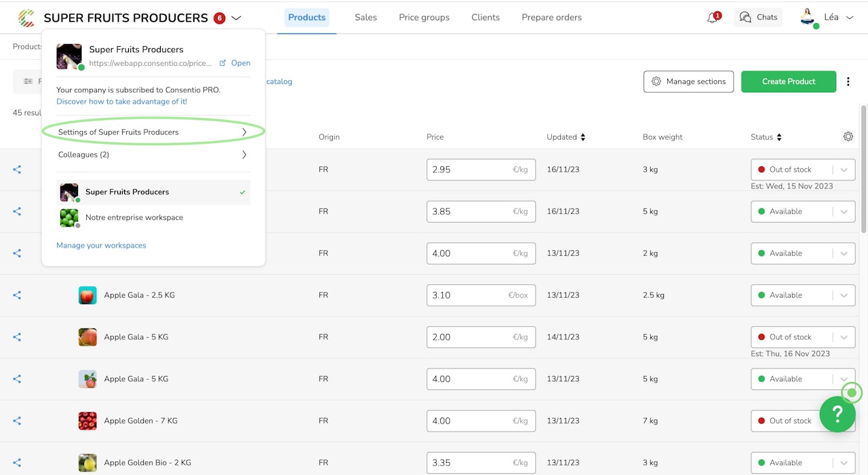Click the Create Product button
Image resolution: width=868 pixels, height=475 pixels.
(x=788, y=81)
